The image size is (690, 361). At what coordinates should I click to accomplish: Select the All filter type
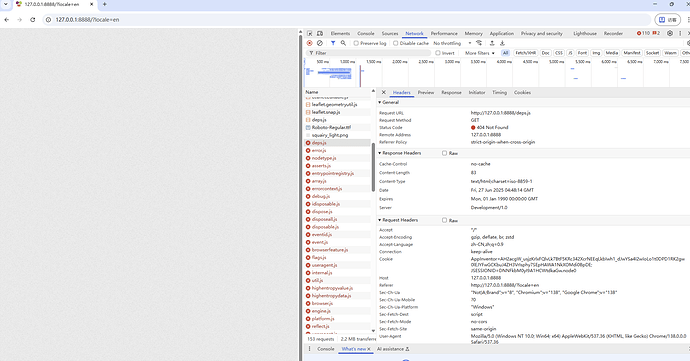505,53
